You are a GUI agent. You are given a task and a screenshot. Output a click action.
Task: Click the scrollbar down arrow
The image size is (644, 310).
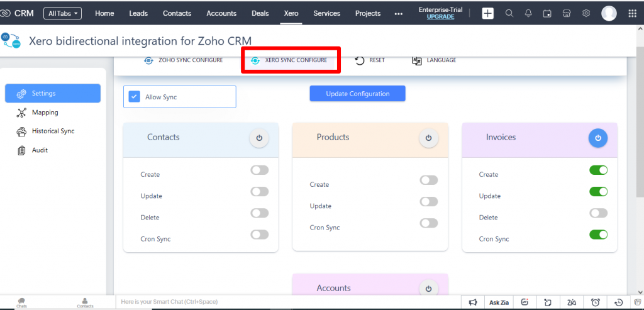(640, 292)
